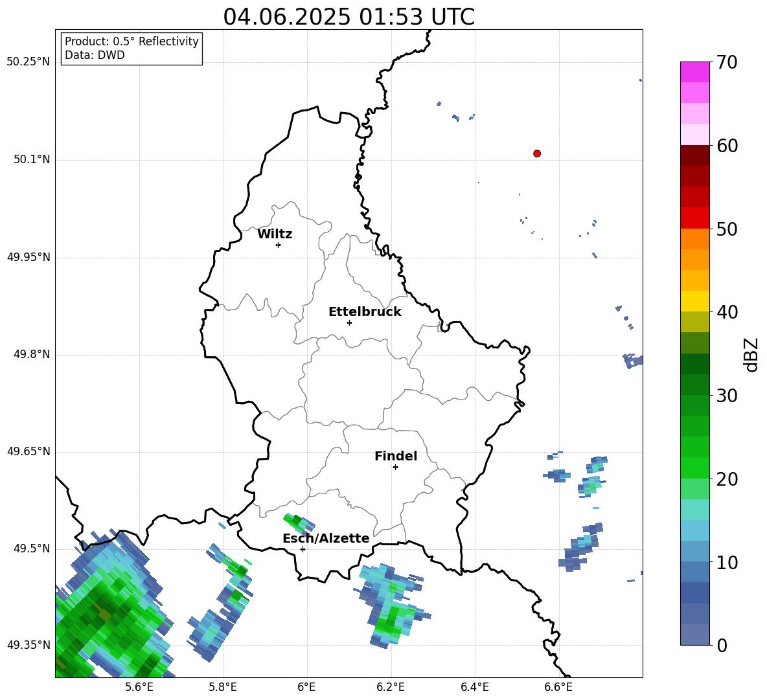Screen dimensions: 767x700
Task: Click the red dot radar site marker
Action: (537, 153)
